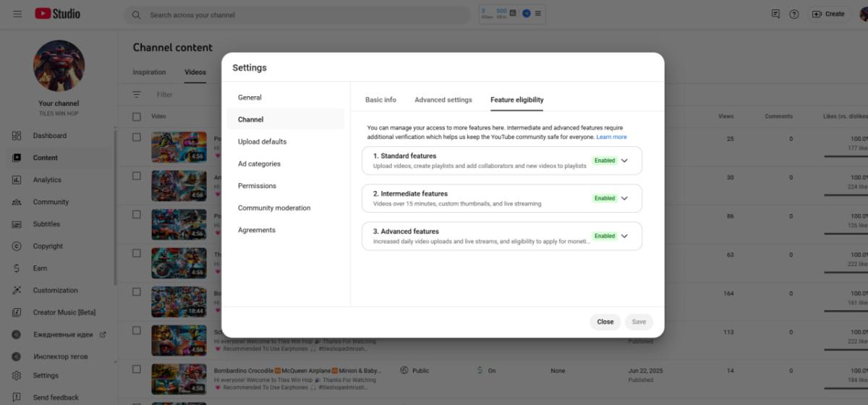Click the Create button
This screenshot has width=868, height=405.
coord(828,14)
